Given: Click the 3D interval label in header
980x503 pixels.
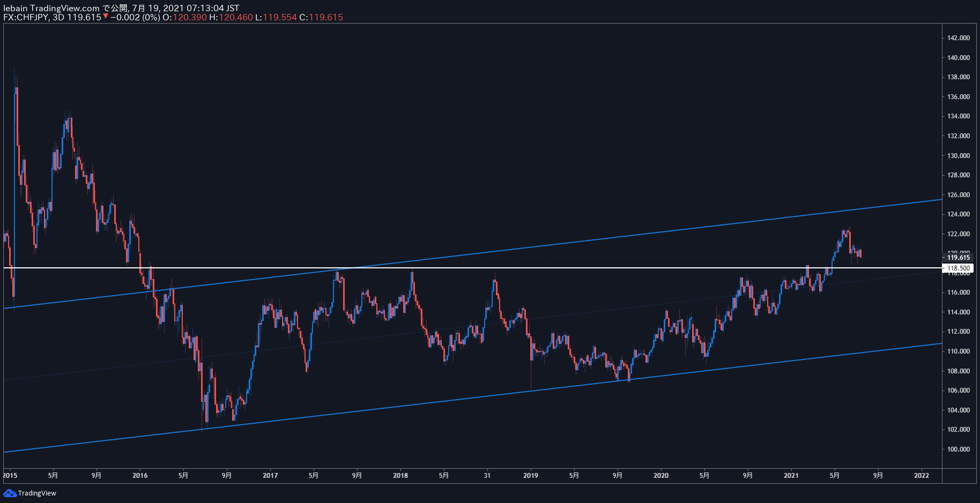Looking at the screenshot, I should pyautogui.click(x=58, y=17).
